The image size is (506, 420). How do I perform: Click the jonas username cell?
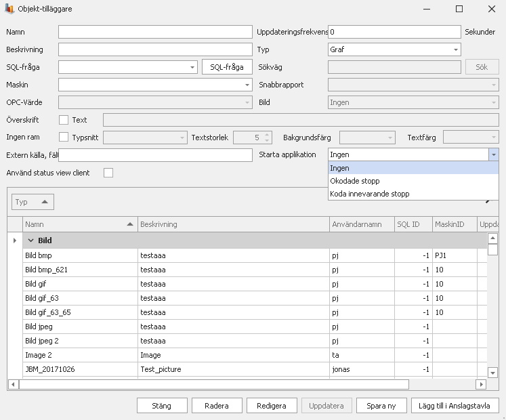pos(362,369)
